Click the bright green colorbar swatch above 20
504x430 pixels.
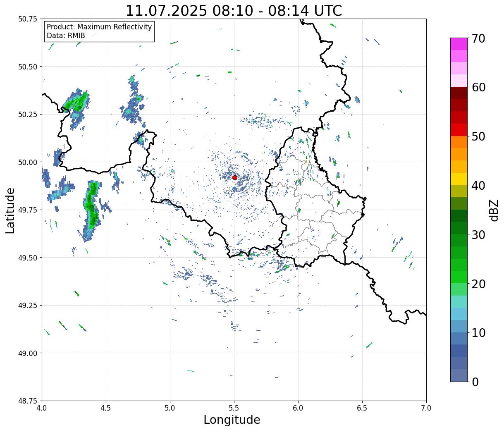[x=459, y=277]
